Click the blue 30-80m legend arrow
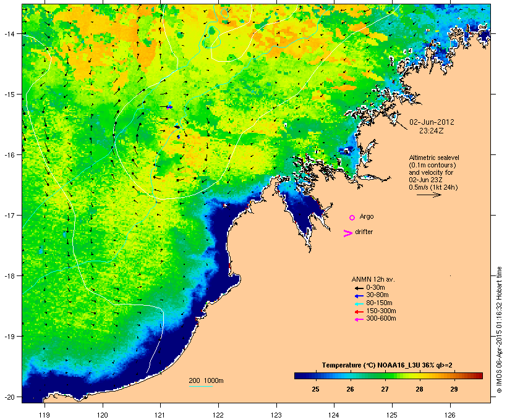The width and height of the screenshot is (507, 420). 359,296
